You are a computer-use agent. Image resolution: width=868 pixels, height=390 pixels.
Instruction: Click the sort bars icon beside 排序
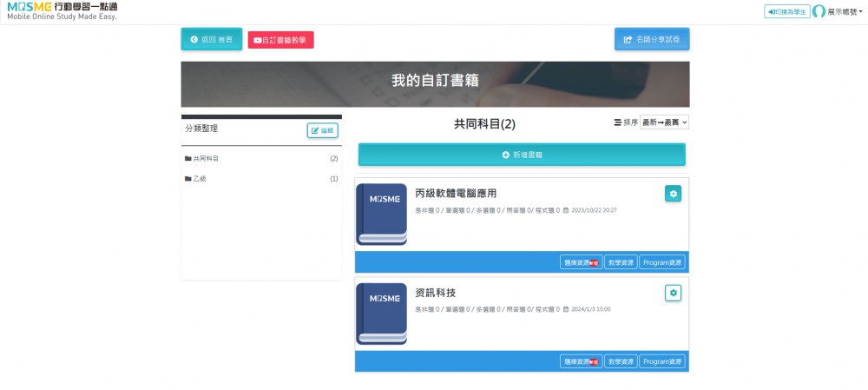pos(617,122)
